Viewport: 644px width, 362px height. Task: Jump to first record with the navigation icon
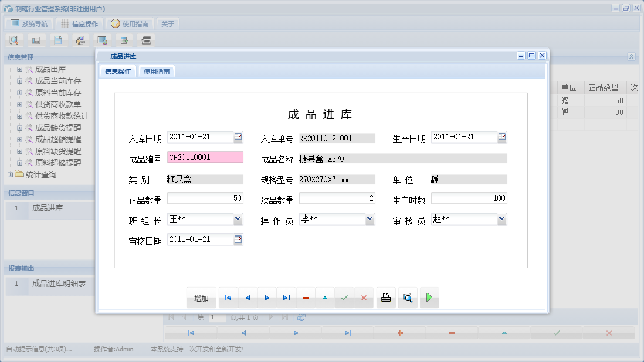(228, 298)
